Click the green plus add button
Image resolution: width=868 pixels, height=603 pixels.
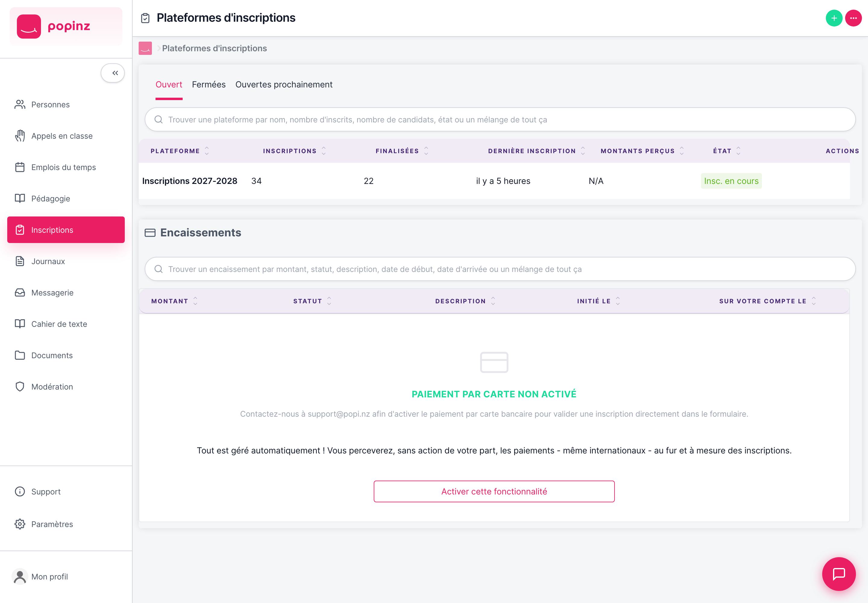pos(834,18)
